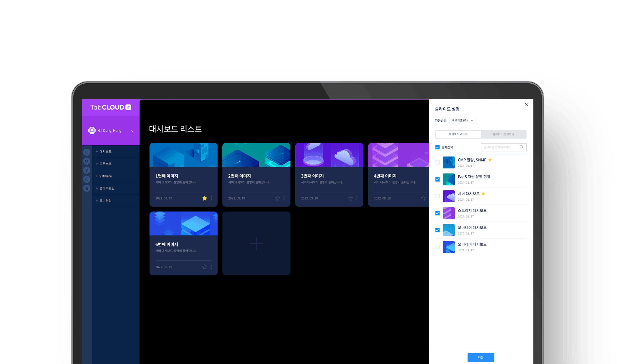Click the O circle icon in rail
617x364 pixels.
87,161
